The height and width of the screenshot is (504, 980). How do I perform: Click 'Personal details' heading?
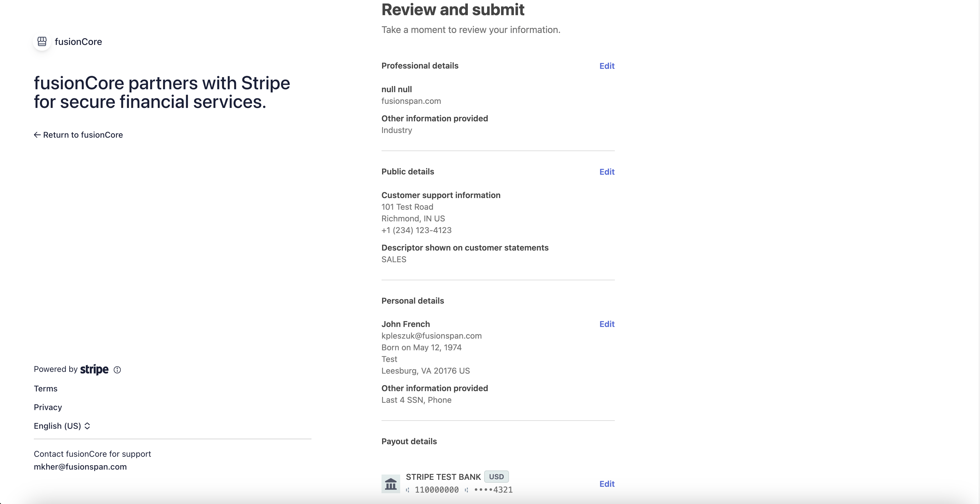[x=413, y=300]
